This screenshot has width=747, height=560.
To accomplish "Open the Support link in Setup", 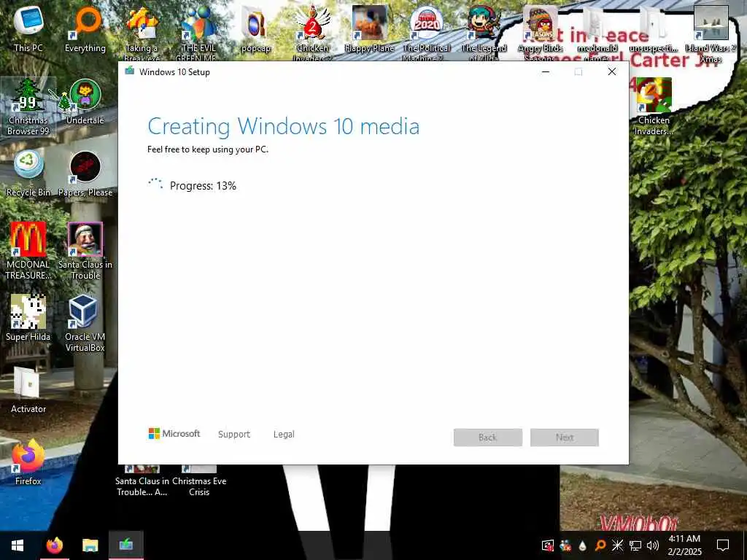I will [x=234, y=435].
